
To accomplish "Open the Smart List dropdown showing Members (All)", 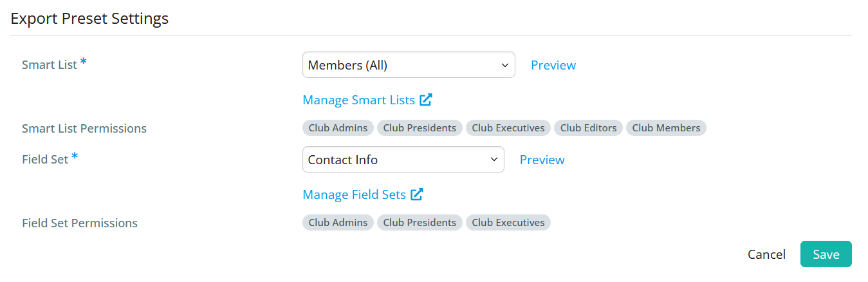I will (x=409, y=65).
